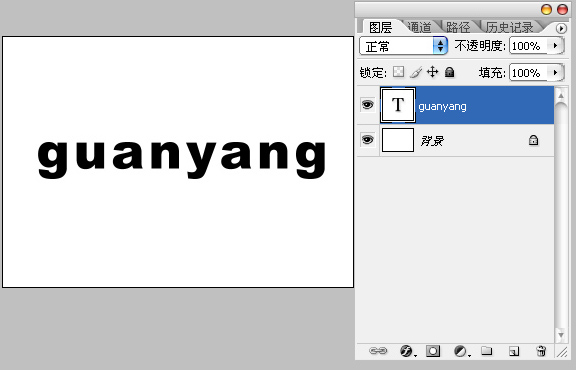
Task: Add a layer mask
Action: 433,351
